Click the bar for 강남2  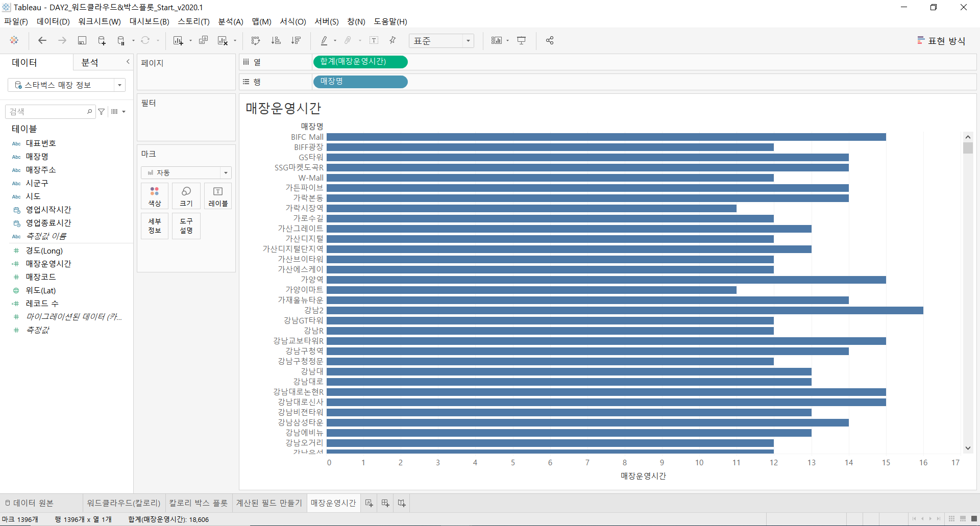[x=625, y=310]
